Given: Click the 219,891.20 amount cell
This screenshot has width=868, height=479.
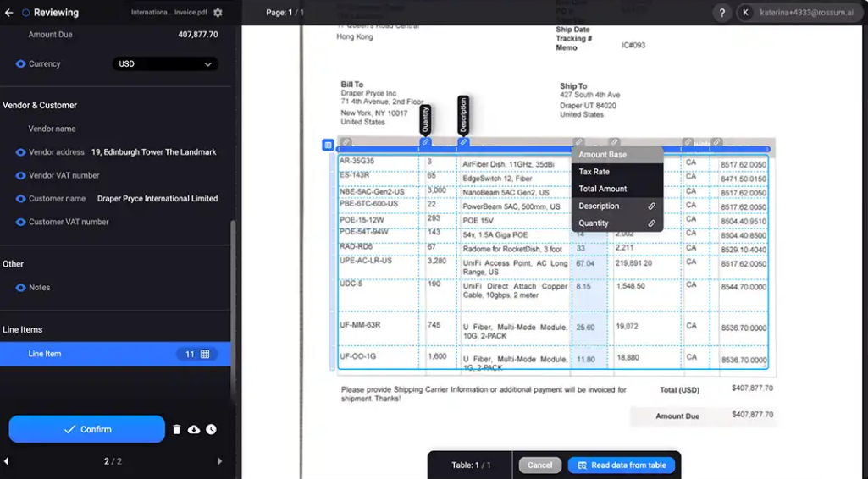Looking at the screenshot, I should click(x=633, y=263).
